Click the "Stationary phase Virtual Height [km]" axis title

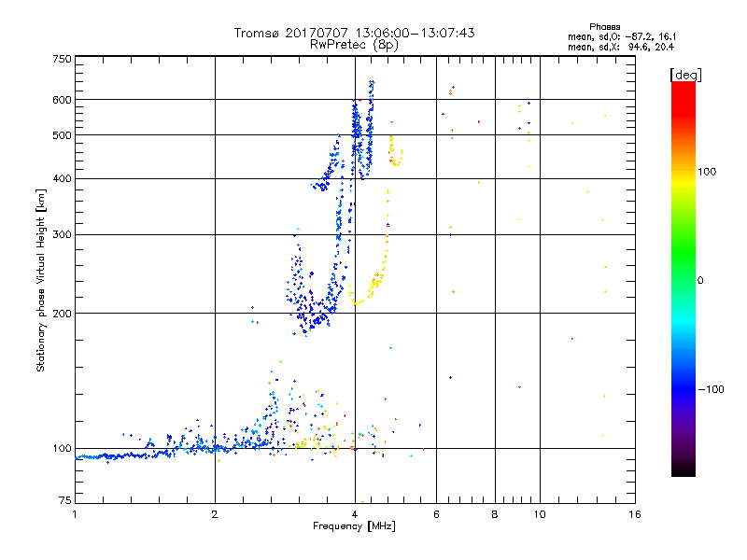[x=41, y=281]
